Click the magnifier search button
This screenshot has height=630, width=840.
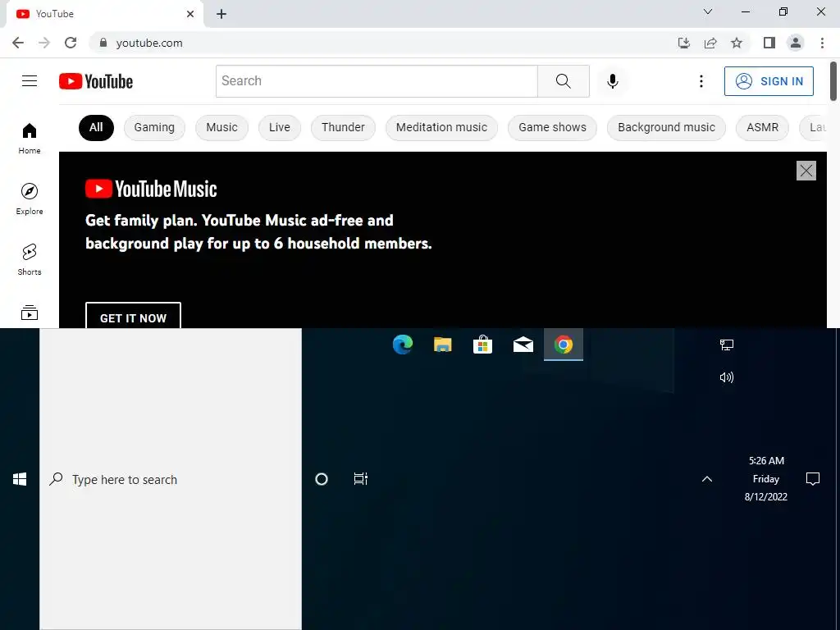coord(563,81)
